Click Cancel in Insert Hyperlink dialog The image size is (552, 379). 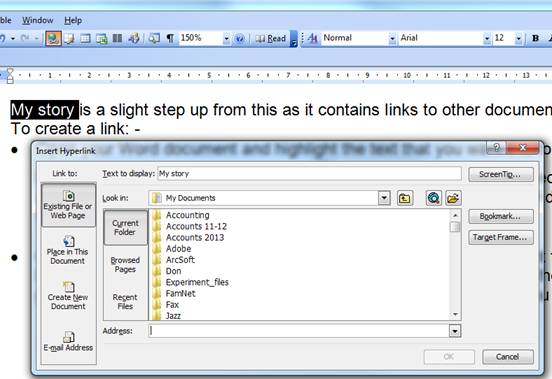(x=507, y=357)
